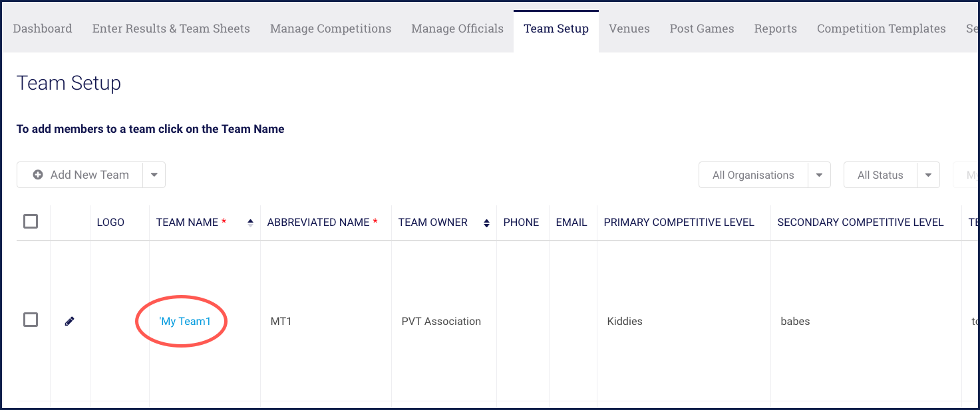Screen dimensions: 980x410
Task: Tick the select-all checkbox in table header
Action: tap(31, 221)
